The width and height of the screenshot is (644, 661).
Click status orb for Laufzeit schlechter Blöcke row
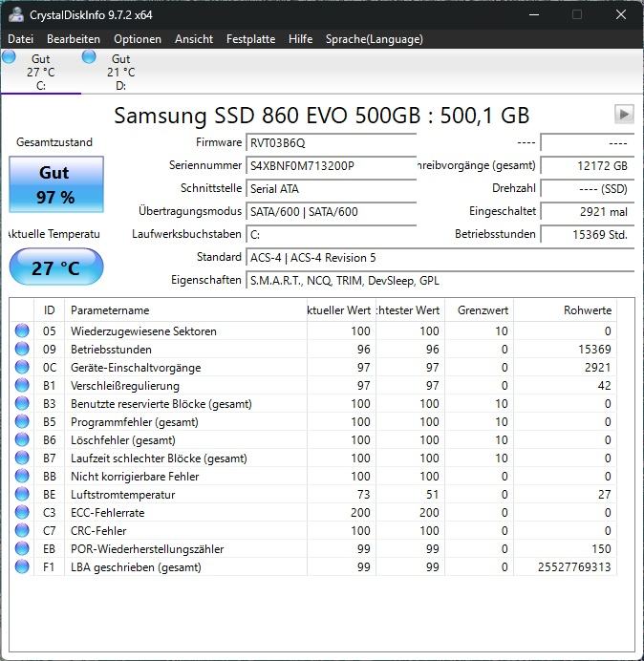pyautogui.click(x=22, y=458)
